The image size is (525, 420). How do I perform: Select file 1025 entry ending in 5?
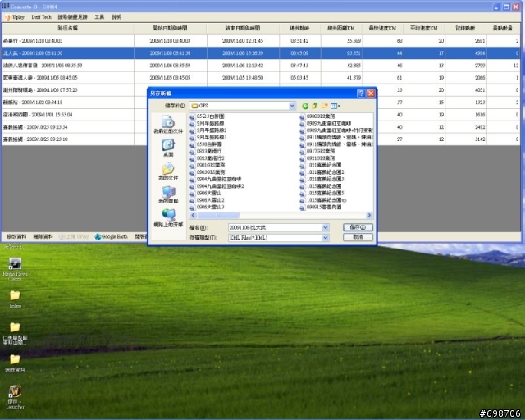pos(322,194)
